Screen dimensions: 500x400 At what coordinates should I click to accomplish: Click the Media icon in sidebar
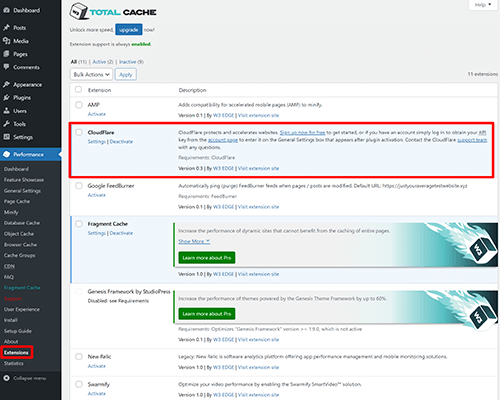coord(6,41)
